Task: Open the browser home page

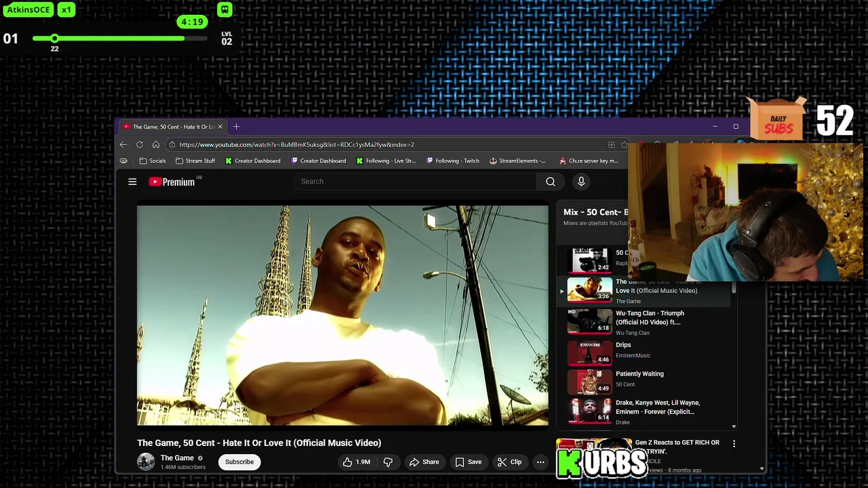Action: point(156,144)
